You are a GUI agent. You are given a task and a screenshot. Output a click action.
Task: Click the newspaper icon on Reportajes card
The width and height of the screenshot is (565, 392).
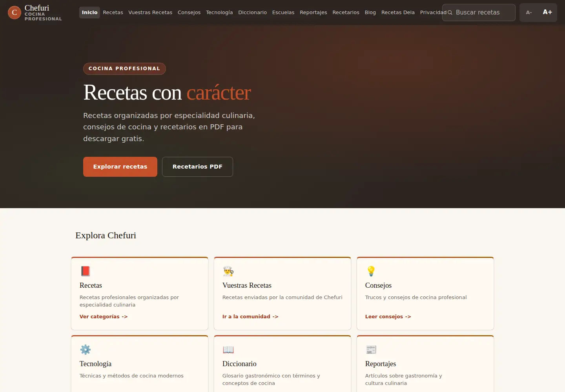(371, 349)
